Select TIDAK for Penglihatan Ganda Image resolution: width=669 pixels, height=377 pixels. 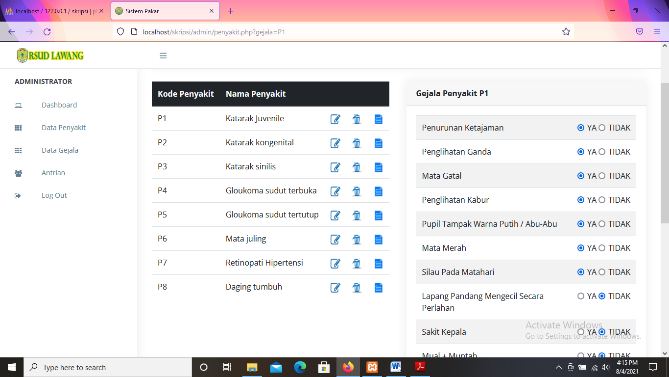(602, 151)
